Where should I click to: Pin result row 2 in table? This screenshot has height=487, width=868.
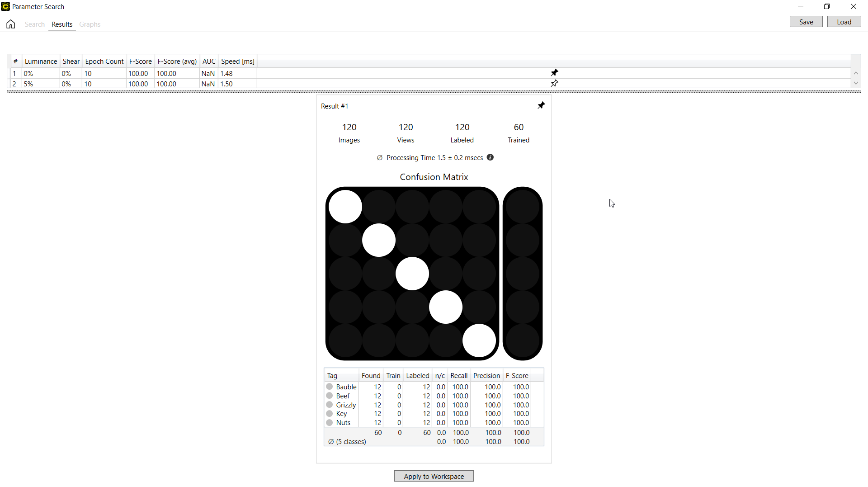554,84
